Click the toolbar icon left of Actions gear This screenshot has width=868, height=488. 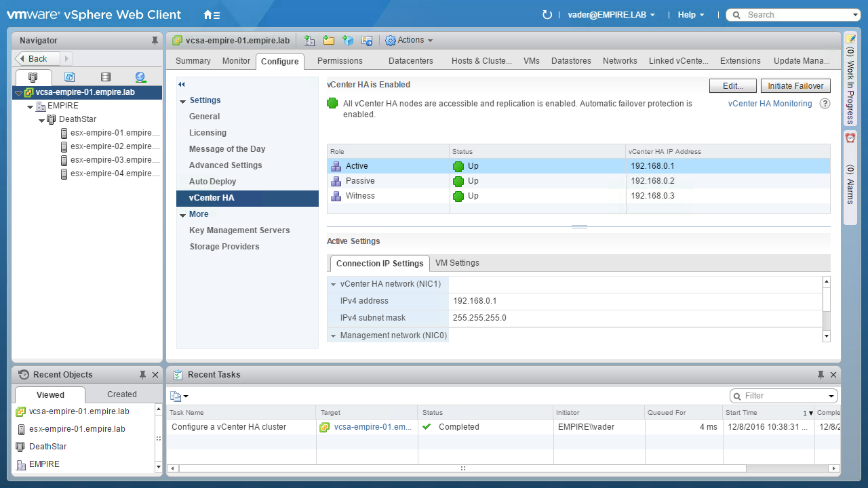367,41
